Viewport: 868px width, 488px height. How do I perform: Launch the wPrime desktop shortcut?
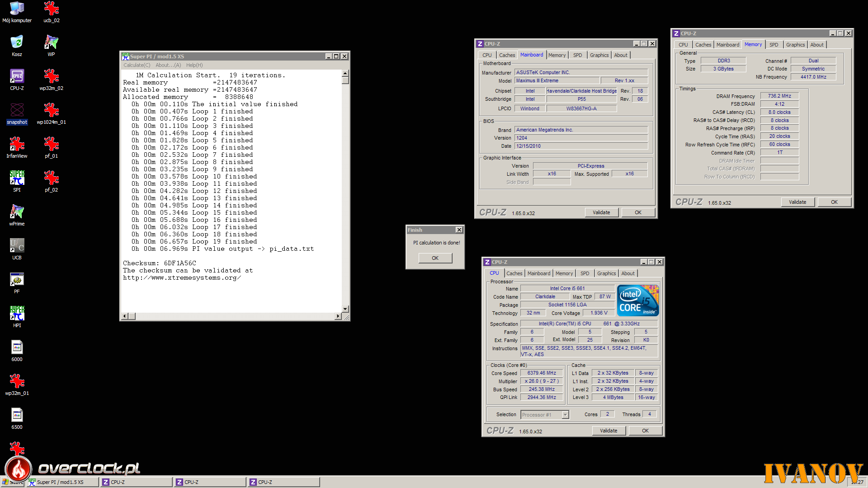[x=17, y=215]
